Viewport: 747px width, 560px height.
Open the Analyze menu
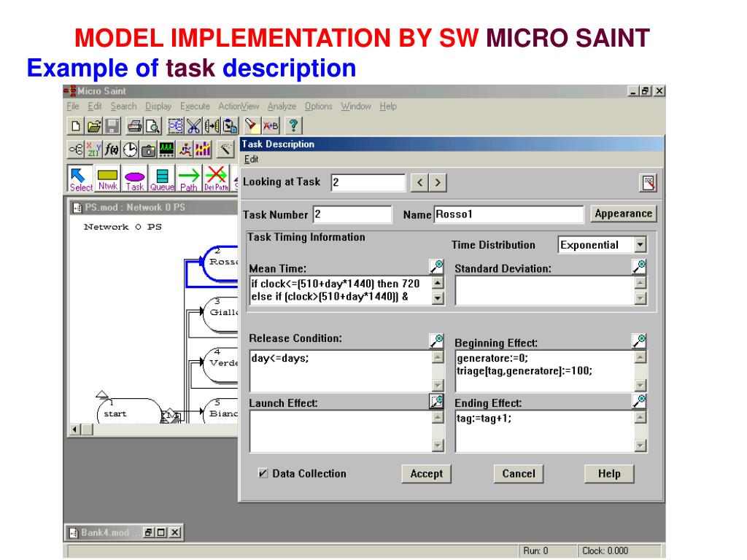click(x=282, y=106)
